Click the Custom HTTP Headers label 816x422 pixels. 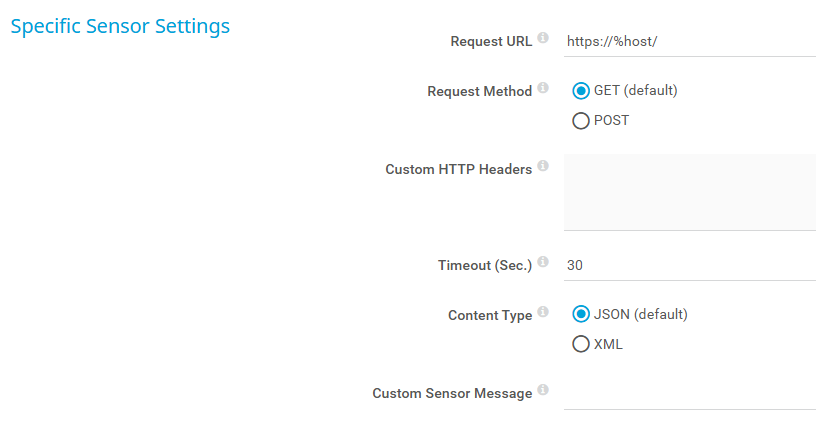point(458,169)
